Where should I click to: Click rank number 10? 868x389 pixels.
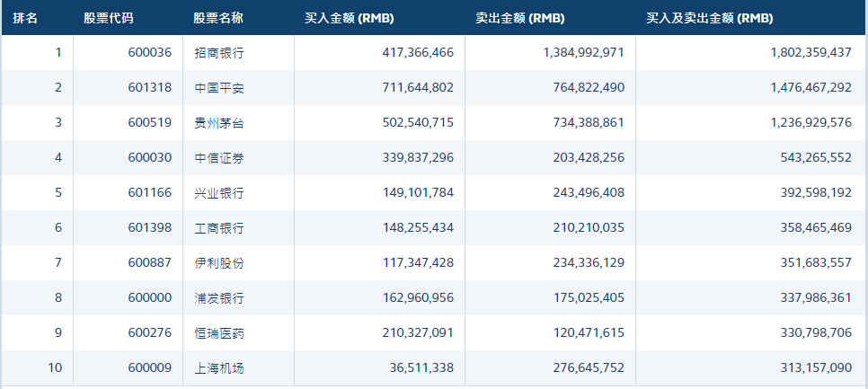[56, 367]
